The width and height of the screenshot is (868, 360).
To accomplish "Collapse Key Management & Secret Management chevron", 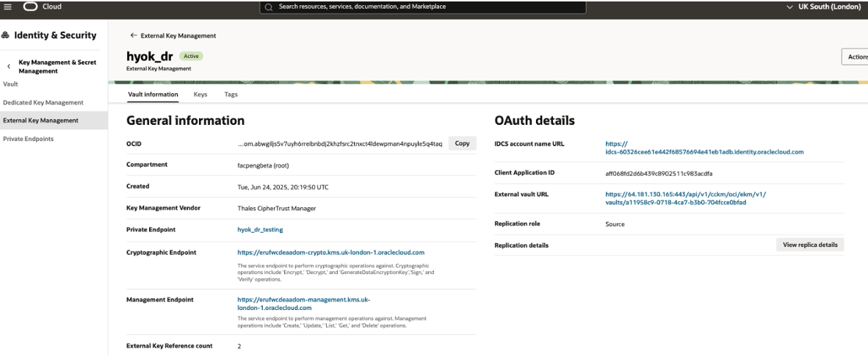I will point(8,66).
